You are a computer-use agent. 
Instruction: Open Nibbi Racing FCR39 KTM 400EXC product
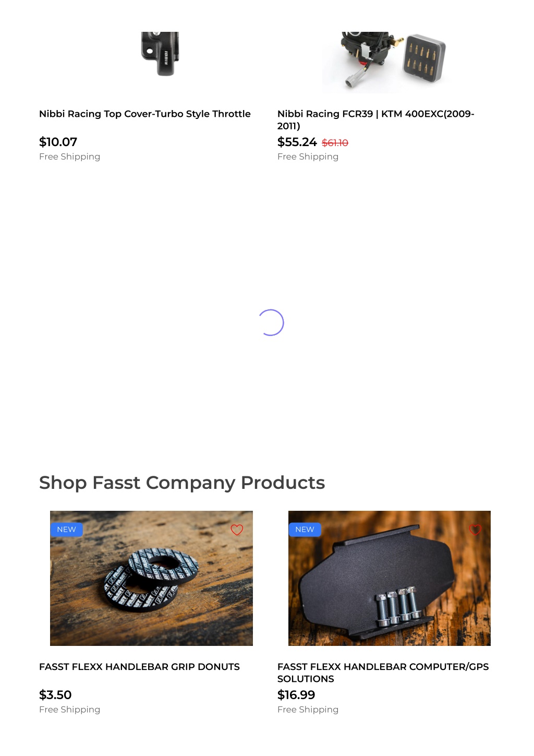(x=376, y=119)
